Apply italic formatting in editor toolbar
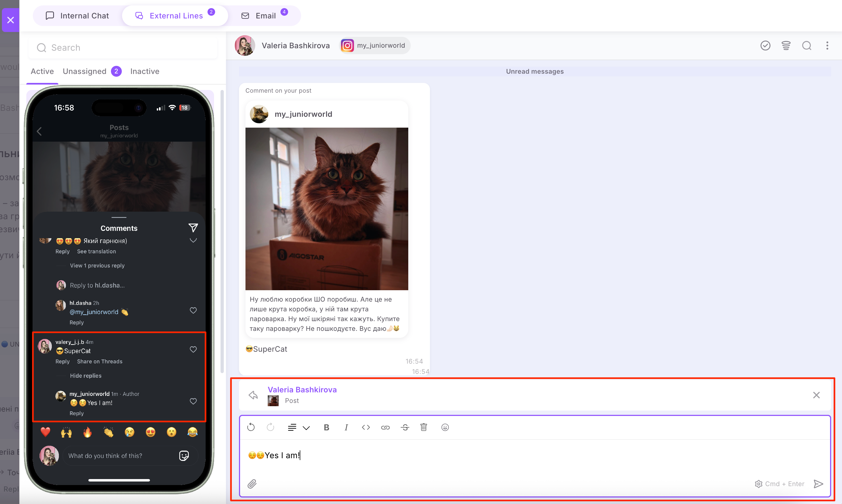This screenshot has height=504, width=842. (346, 427)
